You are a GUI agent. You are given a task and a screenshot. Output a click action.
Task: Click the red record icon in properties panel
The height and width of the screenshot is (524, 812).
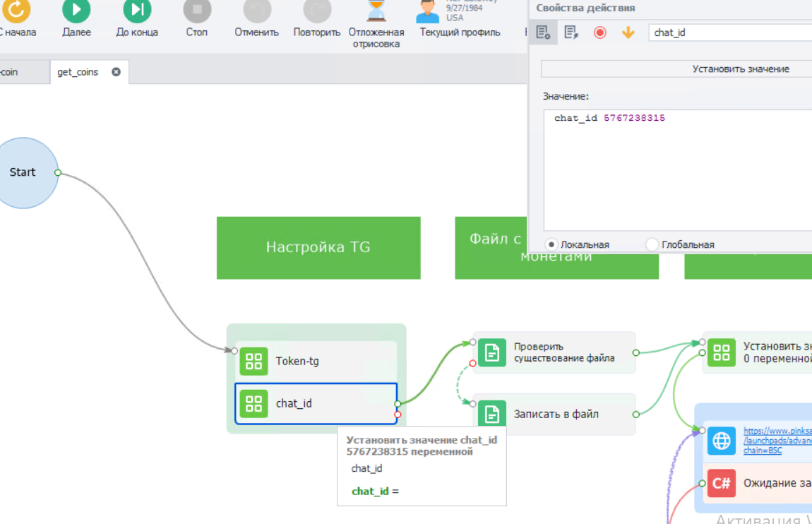point(599,32)
